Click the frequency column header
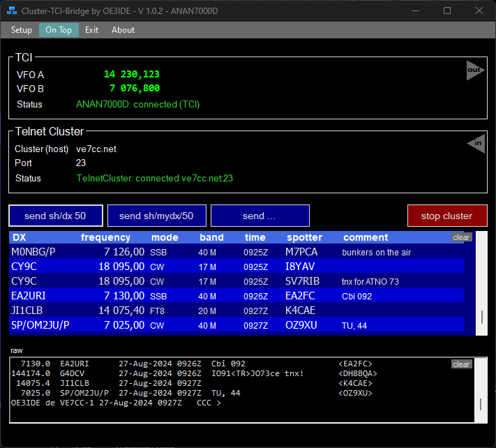 tap(105, 237)
